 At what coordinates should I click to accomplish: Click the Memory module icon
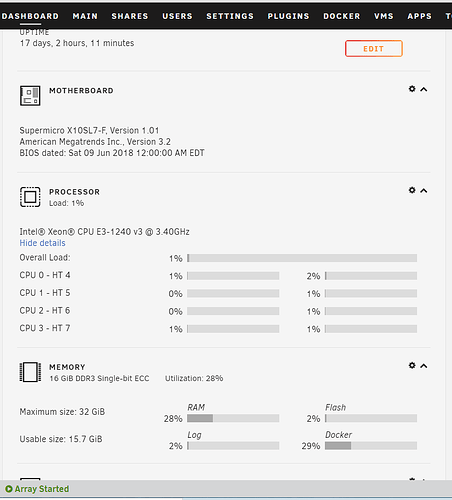coord(30,372)
